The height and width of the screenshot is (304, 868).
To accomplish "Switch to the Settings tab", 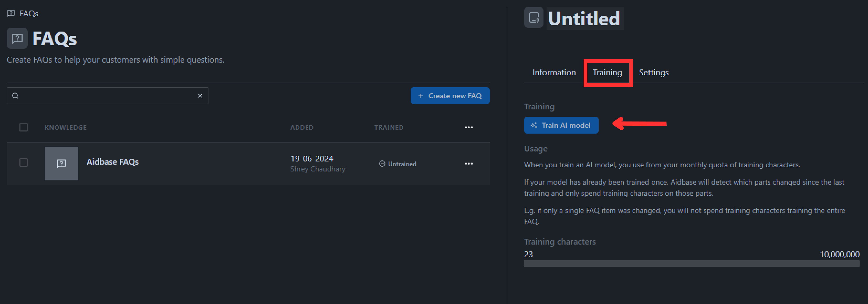I will [653, 73].
